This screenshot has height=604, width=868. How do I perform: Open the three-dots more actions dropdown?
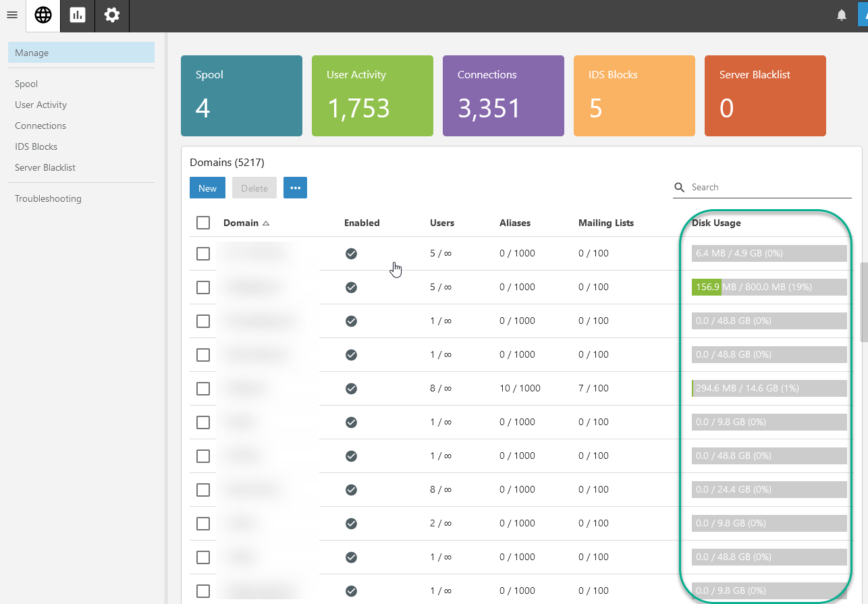295,188
